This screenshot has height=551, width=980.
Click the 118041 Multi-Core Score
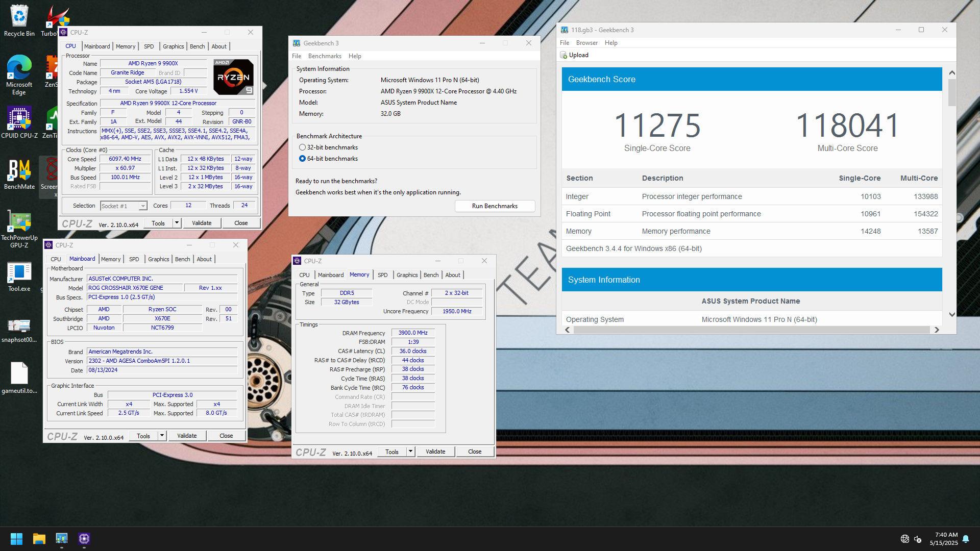847,126
